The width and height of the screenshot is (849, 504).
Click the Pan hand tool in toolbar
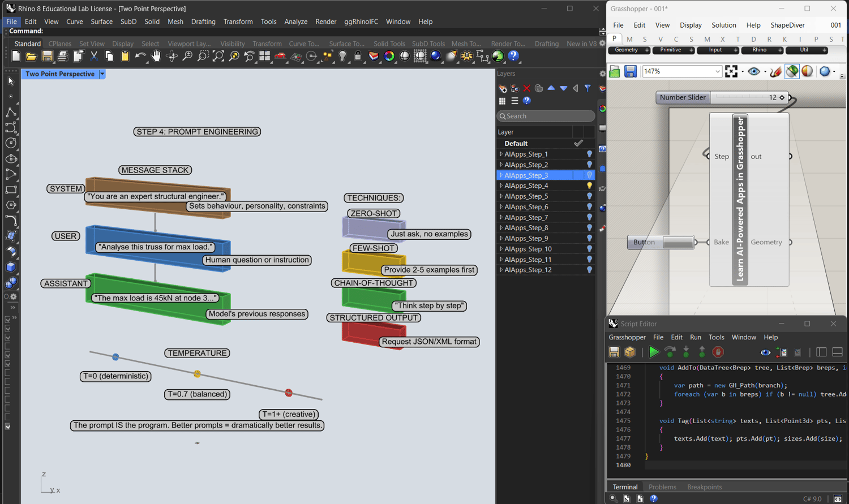click(156, 56)
